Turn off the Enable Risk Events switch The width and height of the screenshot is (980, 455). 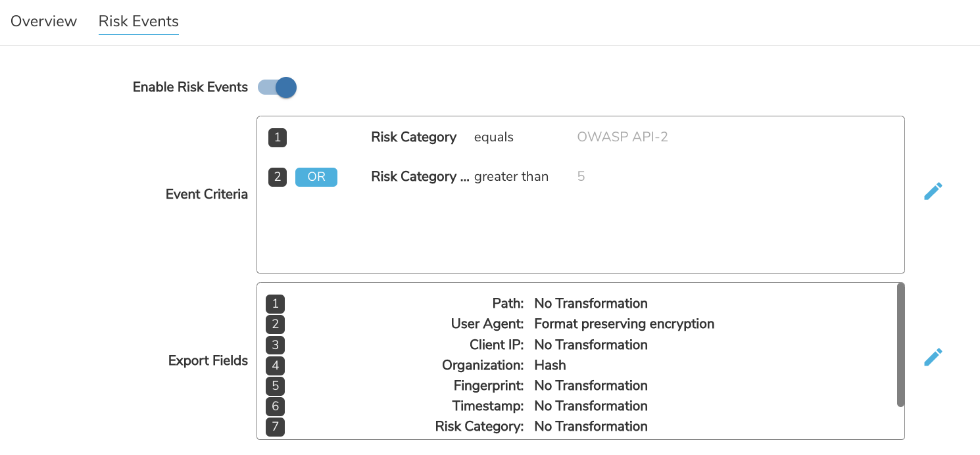(277, 87)
